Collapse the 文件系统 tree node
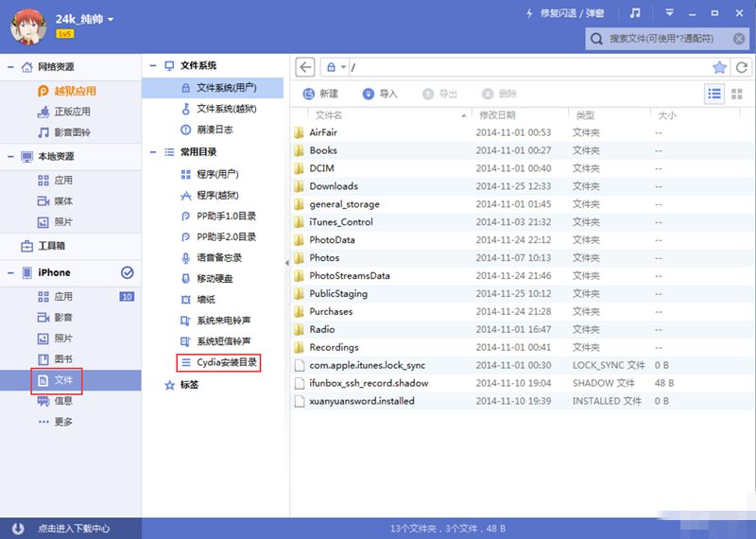Viewport: 756px width, 539px height. point(153,65)
